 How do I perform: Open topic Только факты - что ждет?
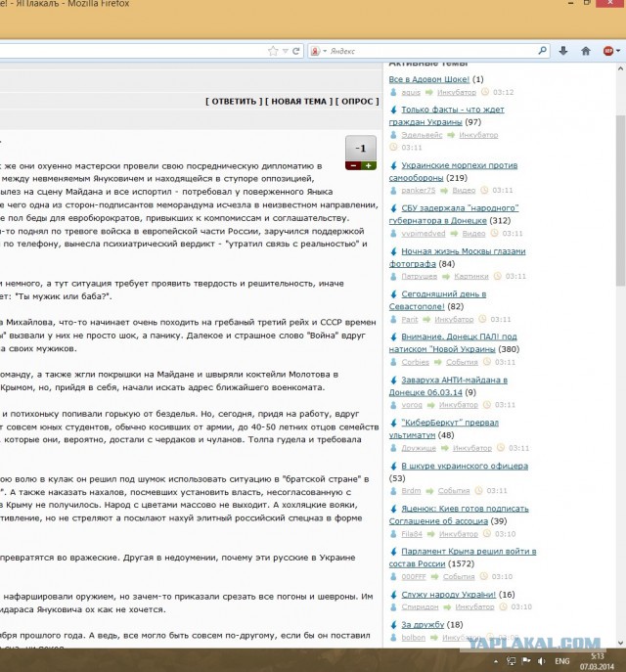453,110
